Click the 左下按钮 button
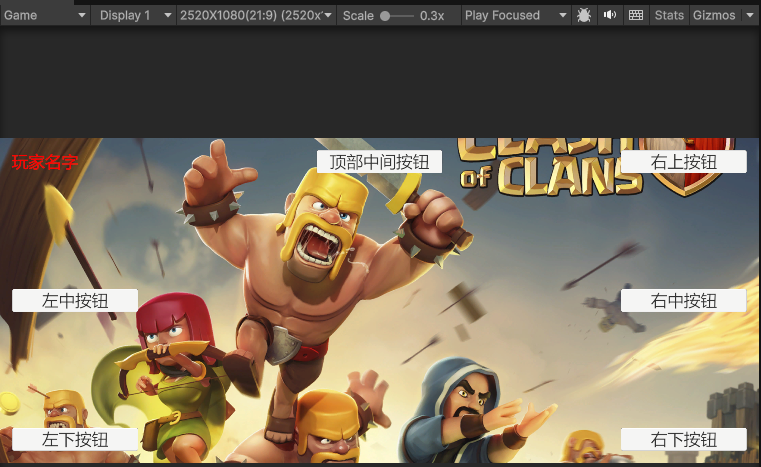 tap(75, 439)
